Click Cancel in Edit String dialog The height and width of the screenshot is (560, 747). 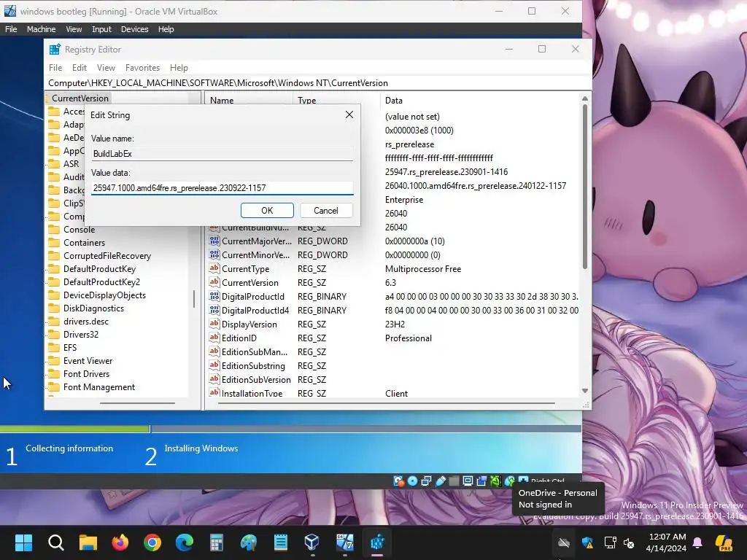[326, 211]
